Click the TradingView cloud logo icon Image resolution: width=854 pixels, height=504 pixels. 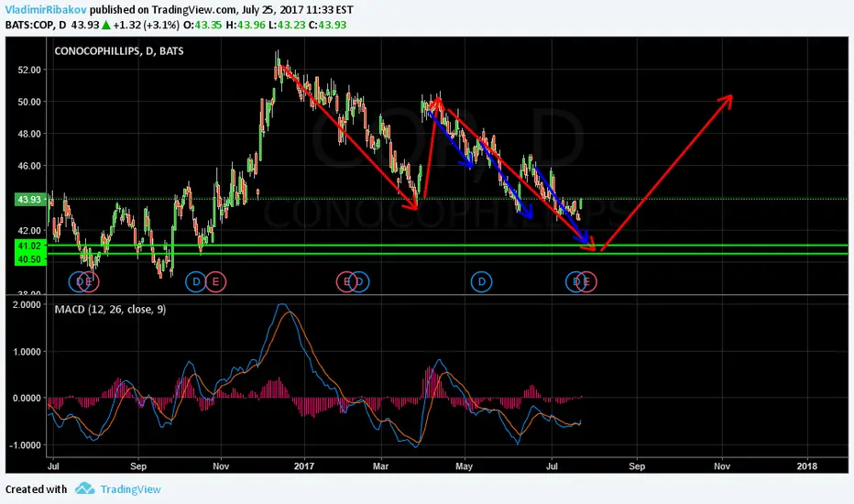[84, 488]
